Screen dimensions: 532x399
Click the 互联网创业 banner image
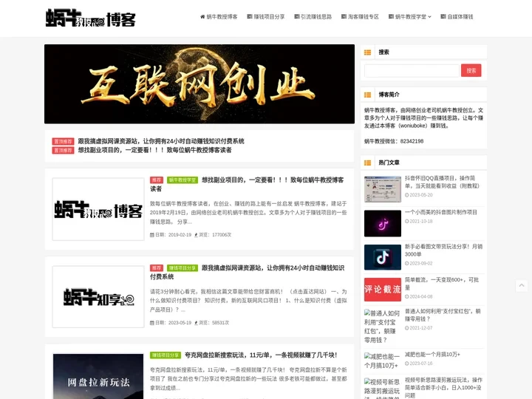pyautogui.click(x=199, y=83)
